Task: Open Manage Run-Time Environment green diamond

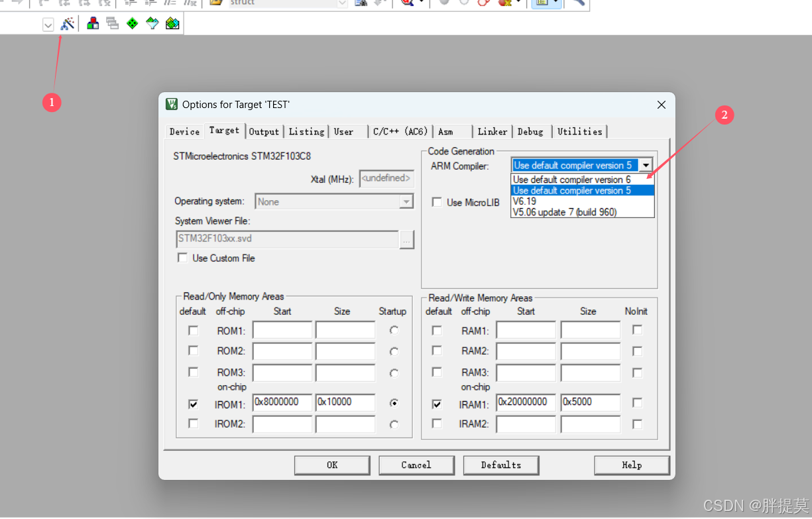Action: (x=133, y=24)
